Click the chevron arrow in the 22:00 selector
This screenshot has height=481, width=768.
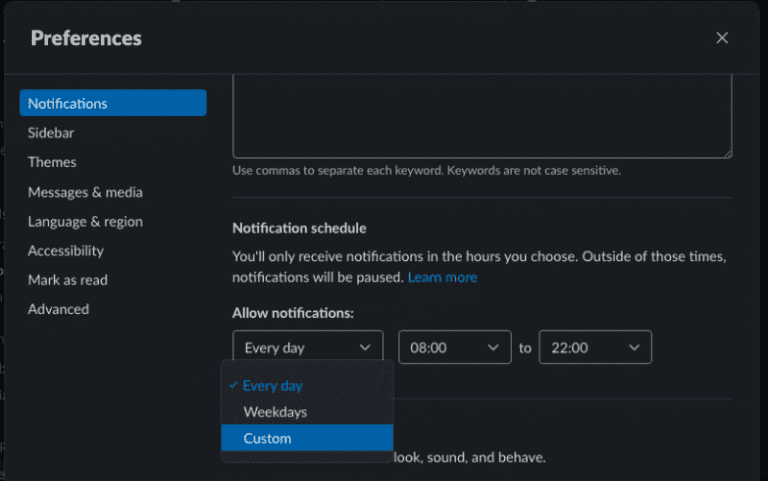click(634, 348)
